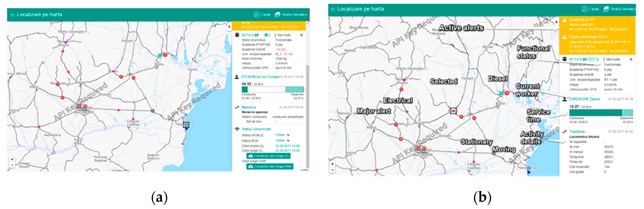
Task: Close the 92 53 0 60 locomotive panel
Action: 301,35
